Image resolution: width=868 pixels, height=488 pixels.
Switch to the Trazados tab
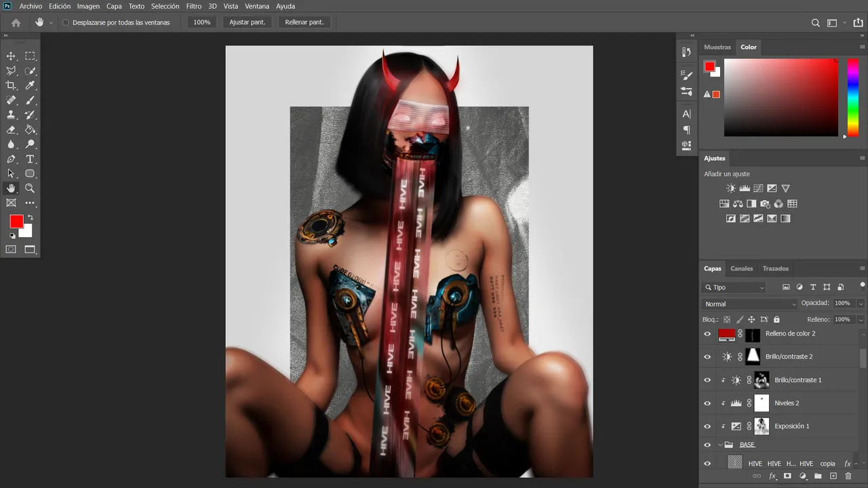(775, 268)
